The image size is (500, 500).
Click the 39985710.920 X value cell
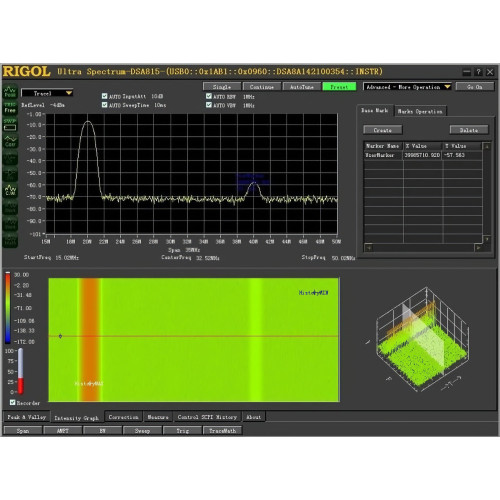(423, 155)
